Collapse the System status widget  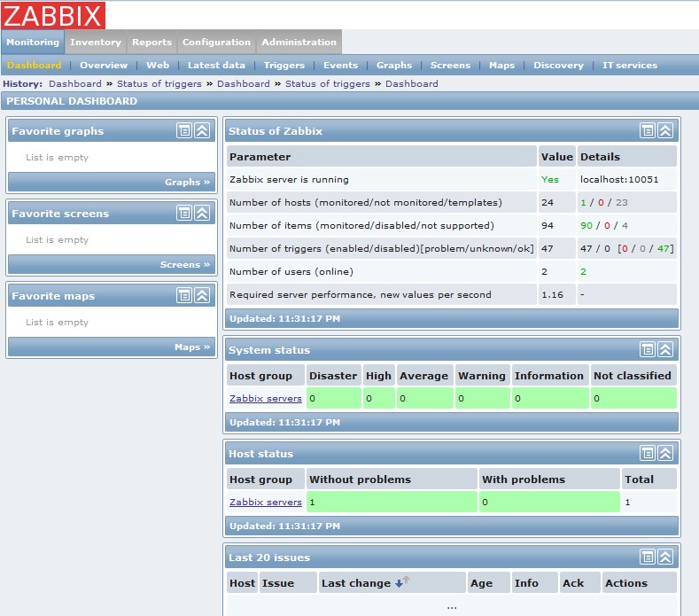click(x=665, y=350)
